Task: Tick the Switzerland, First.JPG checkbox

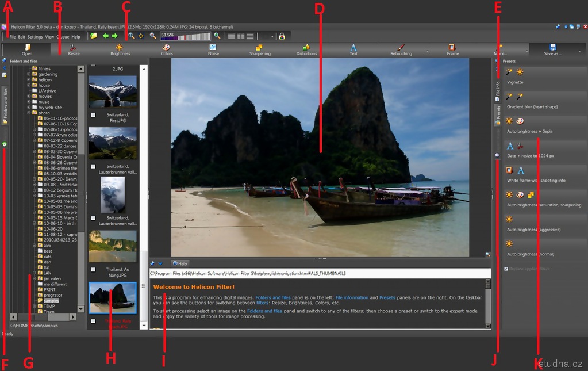Action: click(x=93, y=115)
